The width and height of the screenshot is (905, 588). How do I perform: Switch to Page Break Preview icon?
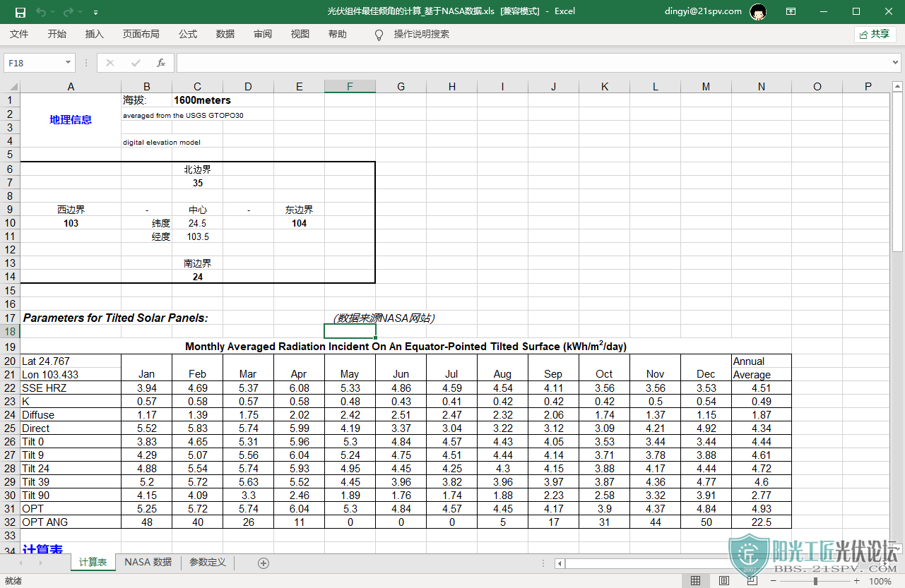[753, 581]
